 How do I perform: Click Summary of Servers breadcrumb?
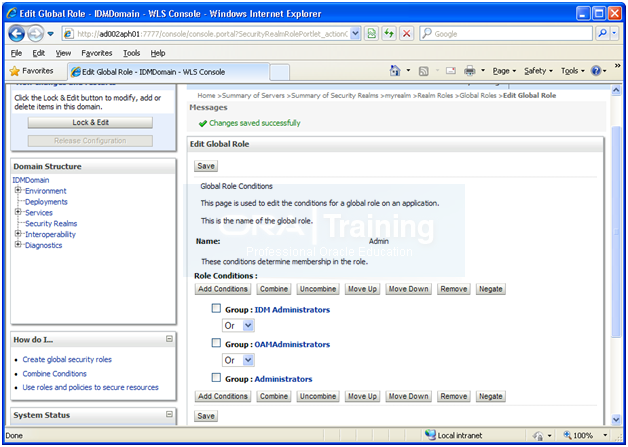pyautogui.click(x=253, y=95)
